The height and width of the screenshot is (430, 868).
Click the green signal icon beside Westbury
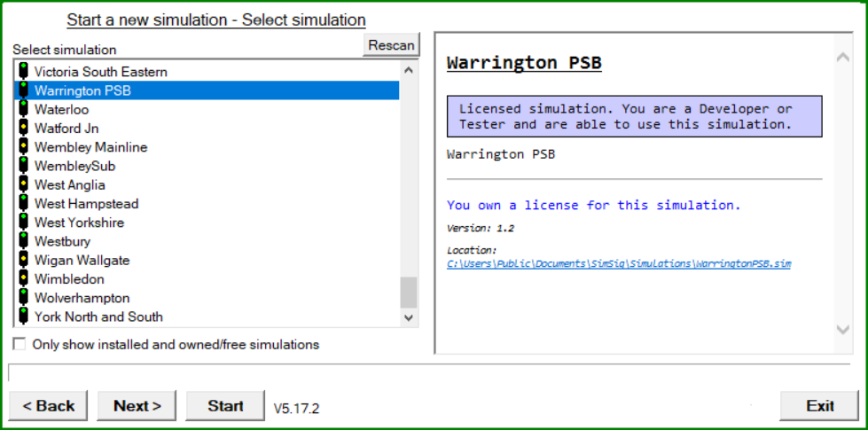(x=23, y=241)
